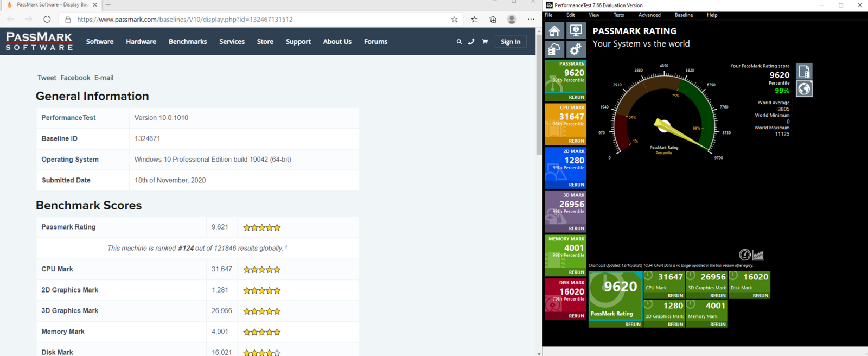Open the browser Collections icon
The height and width of the screenshot is (356, 868).
pos(493,19)
